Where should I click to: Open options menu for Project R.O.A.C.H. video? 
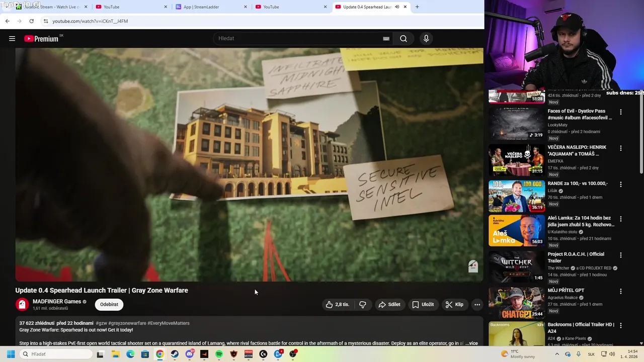(621, 255)
